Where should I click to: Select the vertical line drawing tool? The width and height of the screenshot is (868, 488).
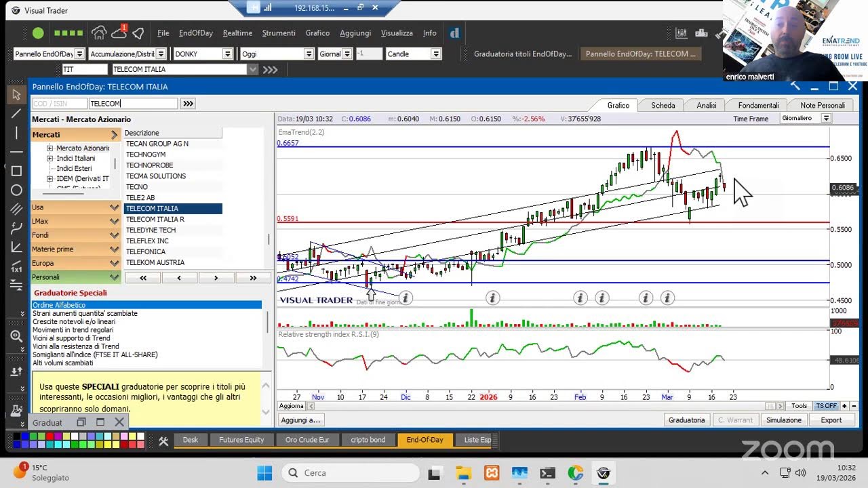(16, 133)
